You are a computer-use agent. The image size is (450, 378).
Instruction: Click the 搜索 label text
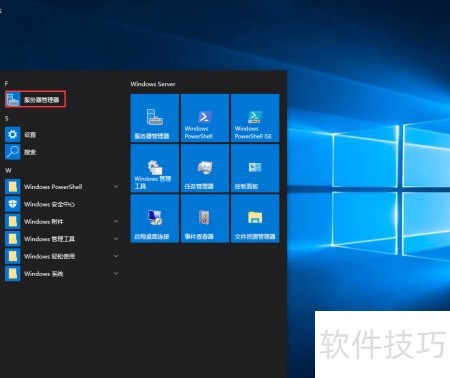pyautogui.click(x=30, y=152)
